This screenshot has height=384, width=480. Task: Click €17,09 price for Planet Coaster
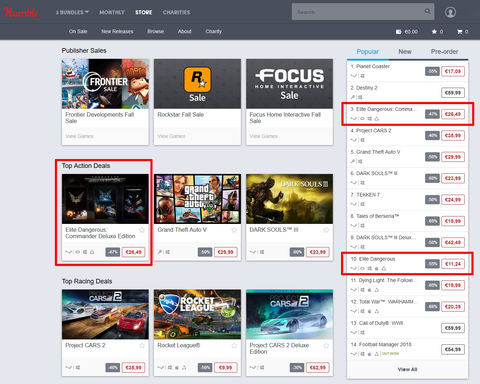click(453, 71)
